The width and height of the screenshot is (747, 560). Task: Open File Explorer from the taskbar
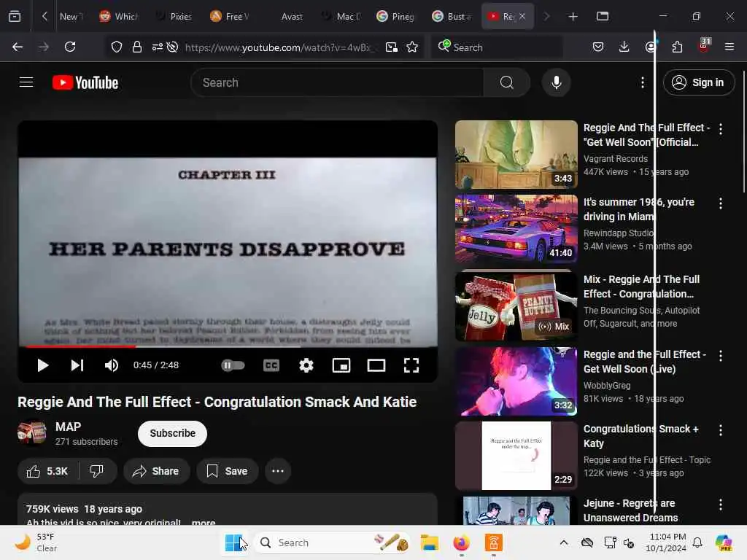click(429, 542)
